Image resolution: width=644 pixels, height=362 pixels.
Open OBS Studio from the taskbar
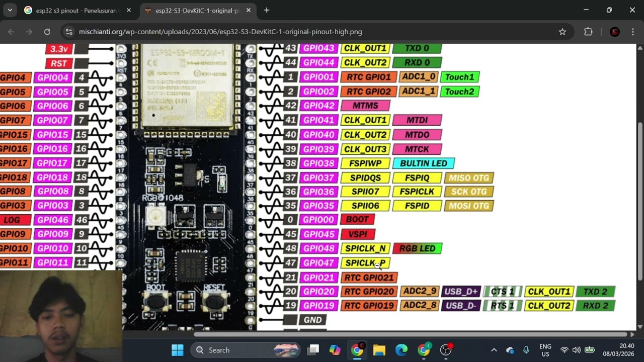click(446, 350)
